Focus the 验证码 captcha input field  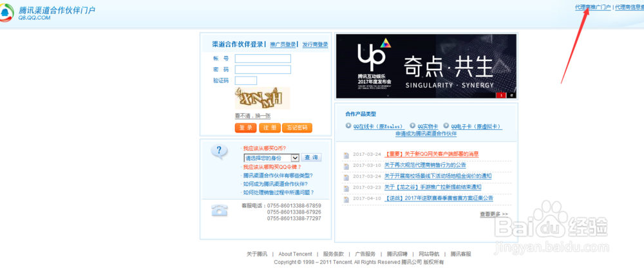click(246, 80)
